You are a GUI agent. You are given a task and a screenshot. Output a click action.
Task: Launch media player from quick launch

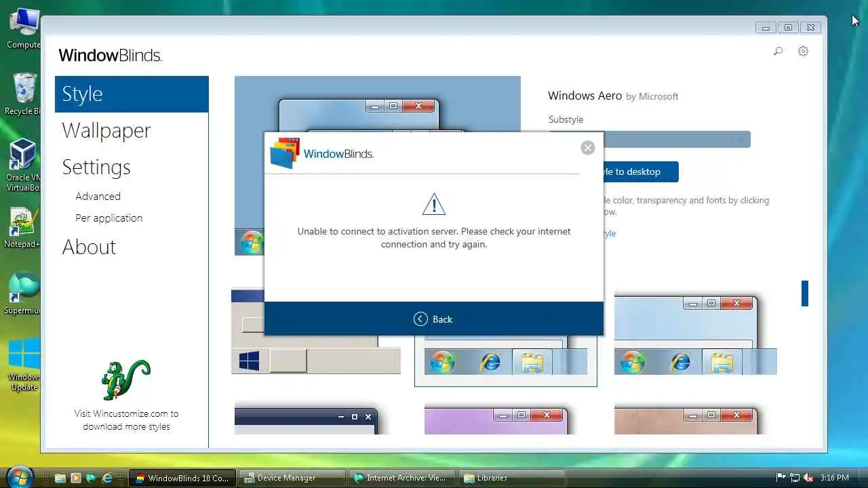(75, 478)
